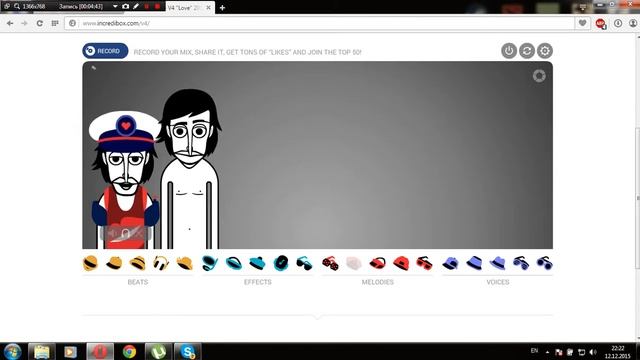Select the orange headphones beat icon
The width and height of the screenshot is (640, 360).
(x=161, y=263)
